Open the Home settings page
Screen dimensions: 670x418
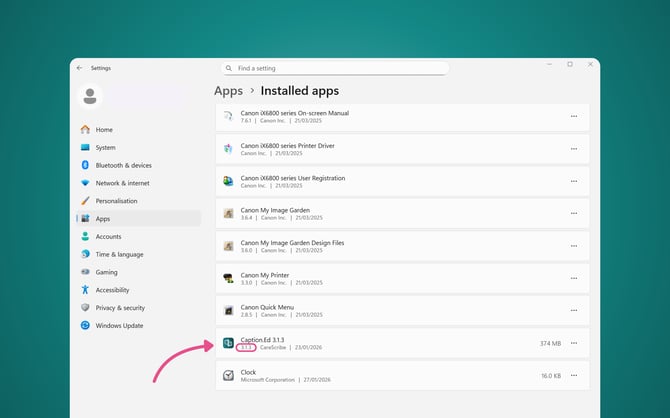pos(104,130)
